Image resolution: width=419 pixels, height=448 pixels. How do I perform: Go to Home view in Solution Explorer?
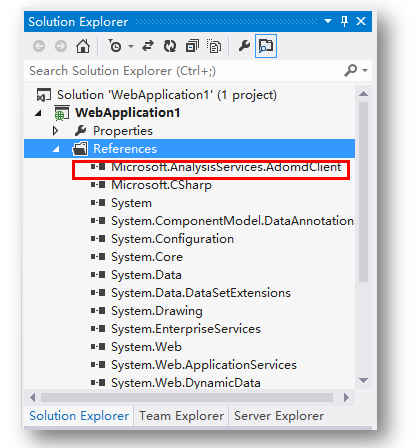[x=83, y=46]
